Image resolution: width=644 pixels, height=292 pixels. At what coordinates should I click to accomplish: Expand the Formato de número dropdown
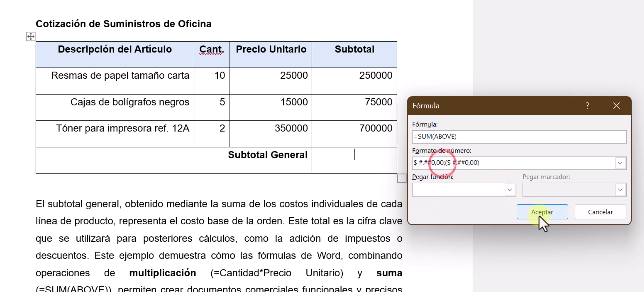click(x=620, y=163)
